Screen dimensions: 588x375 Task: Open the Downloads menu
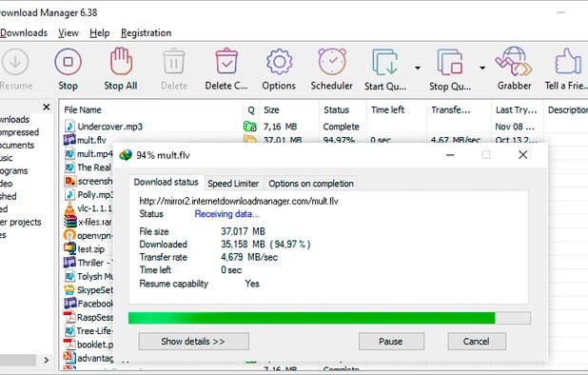pyautogui.click(x=24, y=33)
